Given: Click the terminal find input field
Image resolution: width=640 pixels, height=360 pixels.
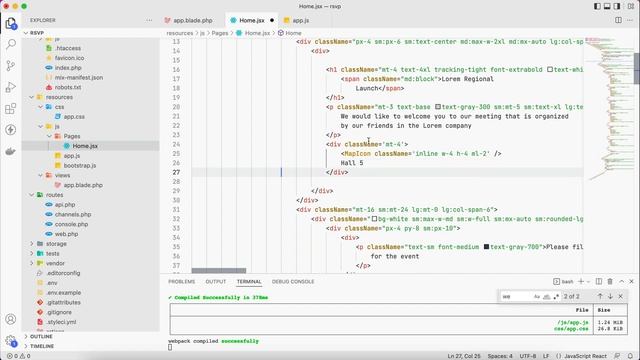Looking at the screenshot, I should coord(516,297).
